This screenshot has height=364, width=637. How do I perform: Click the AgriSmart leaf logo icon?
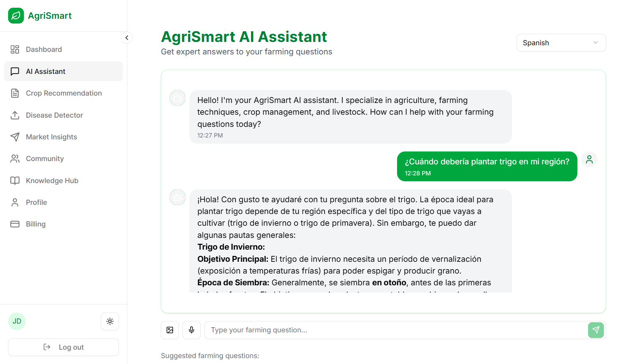pyautogui.click(x=16, y=16)
